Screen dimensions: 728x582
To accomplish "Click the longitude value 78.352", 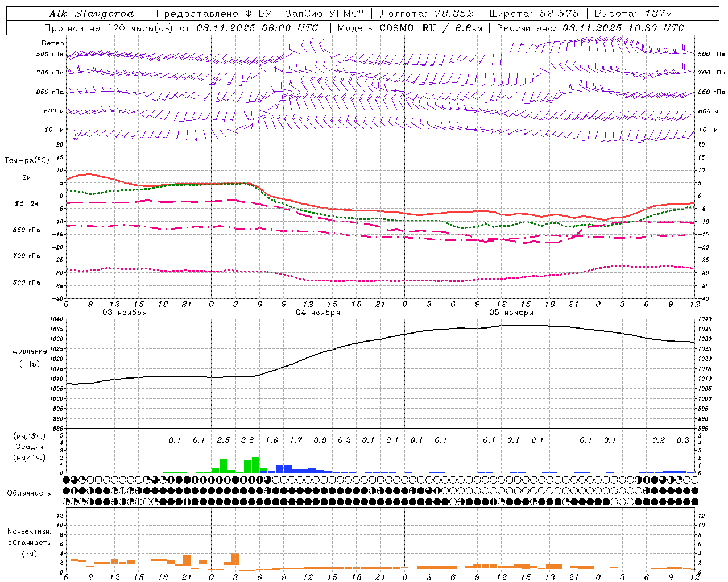I will tap(453, 14).
